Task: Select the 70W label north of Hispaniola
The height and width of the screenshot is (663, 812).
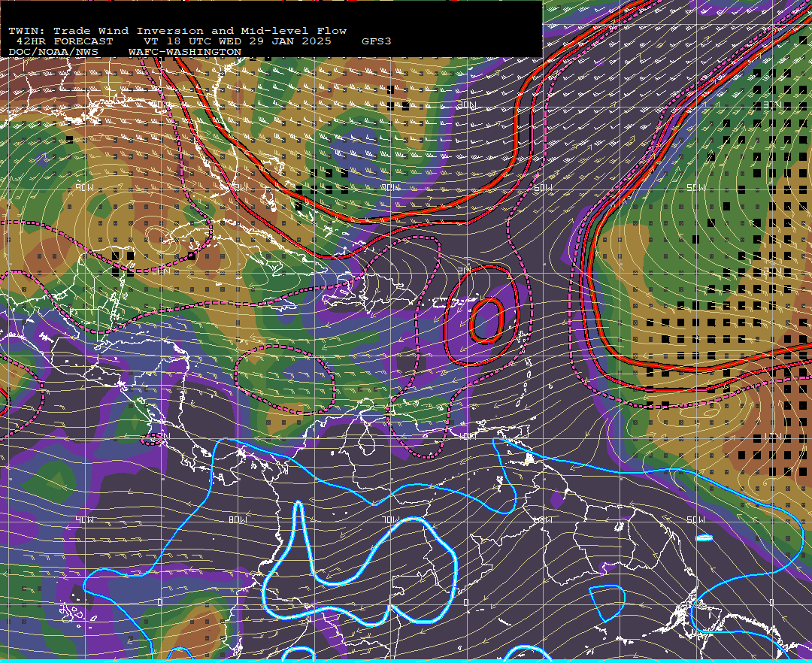Action: [x=390, y=187]
